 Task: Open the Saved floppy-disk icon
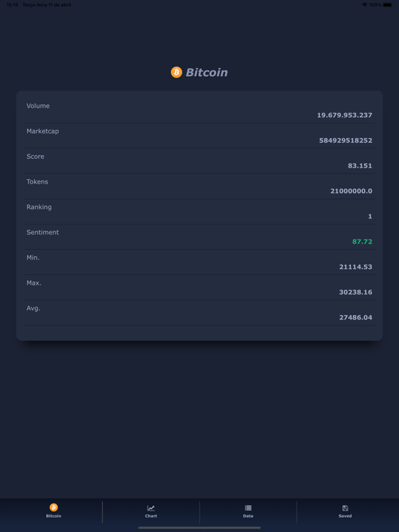click(x=345, y=508)
